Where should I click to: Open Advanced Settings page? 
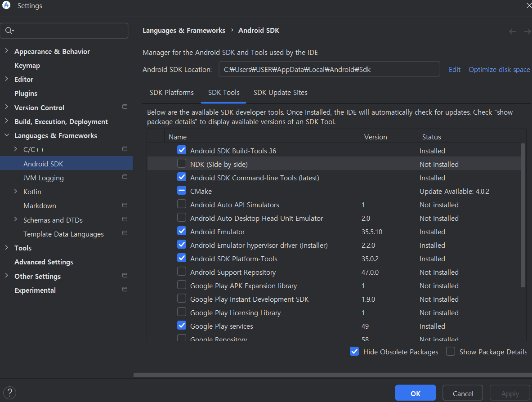[44, 262]
